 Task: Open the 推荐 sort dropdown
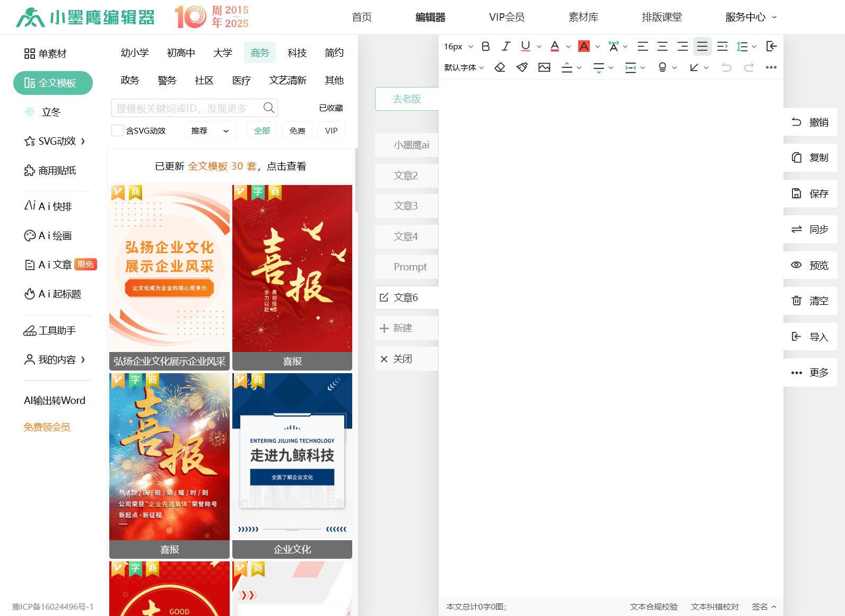click(x=210, y=130)
